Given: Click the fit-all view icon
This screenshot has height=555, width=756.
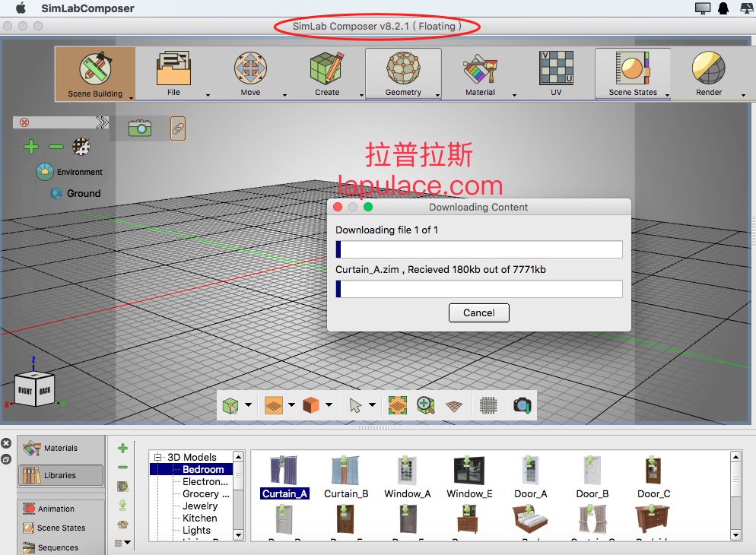Looking at the screenshot, I should coord(397,406).
